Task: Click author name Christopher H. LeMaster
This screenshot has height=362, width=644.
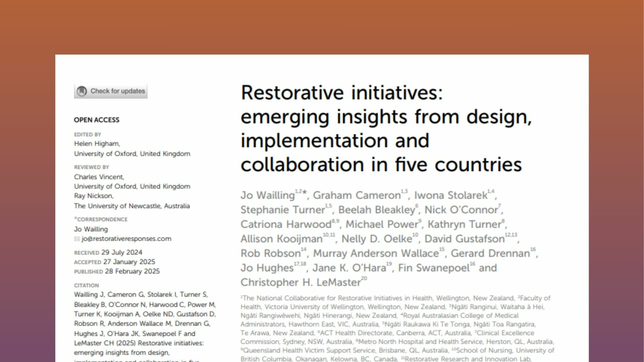Action: [301, 282]
